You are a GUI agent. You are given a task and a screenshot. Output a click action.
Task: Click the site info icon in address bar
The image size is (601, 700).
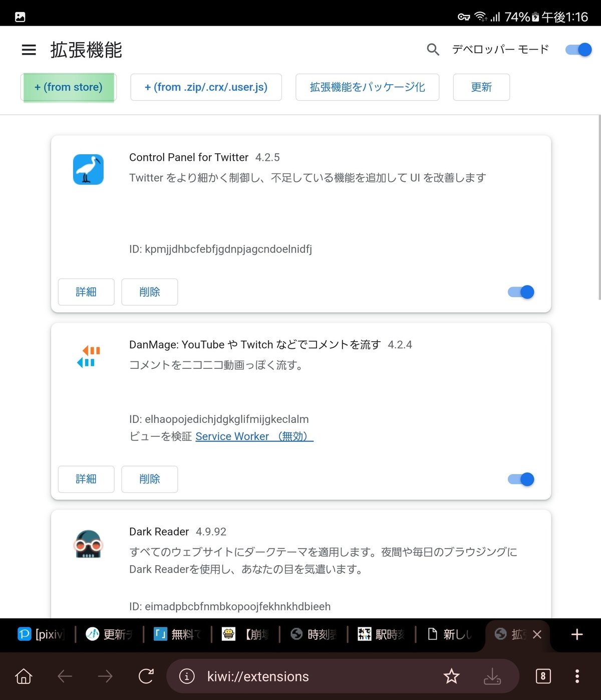(x=187, y=676)
